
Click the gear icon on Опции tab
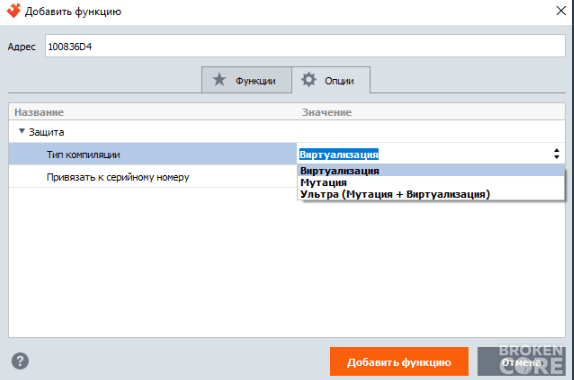pos(309,79)
